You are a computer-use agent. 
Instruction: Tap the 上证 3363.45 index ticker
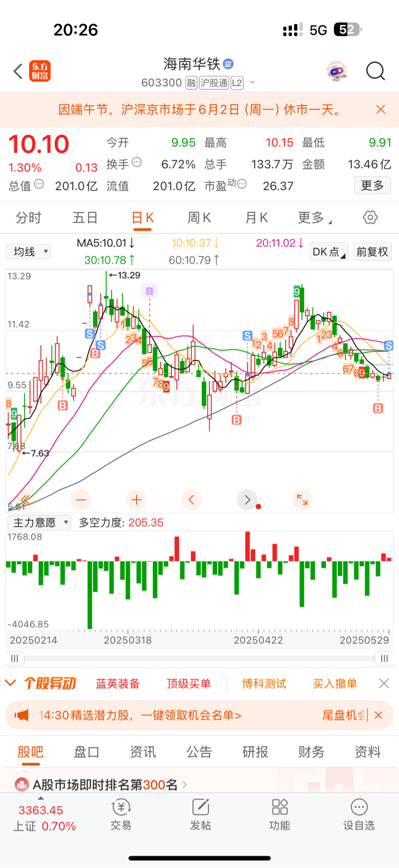(45, 818)
